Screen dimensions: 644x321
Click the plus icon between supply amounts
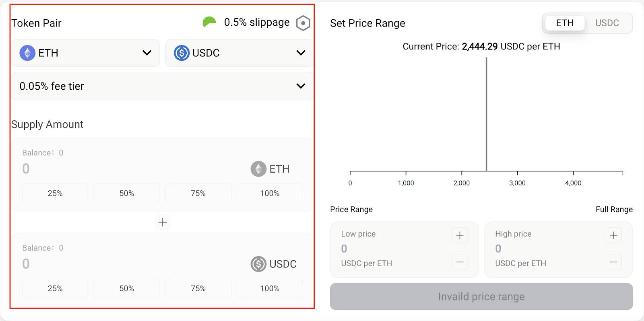[x=163, y=222]
